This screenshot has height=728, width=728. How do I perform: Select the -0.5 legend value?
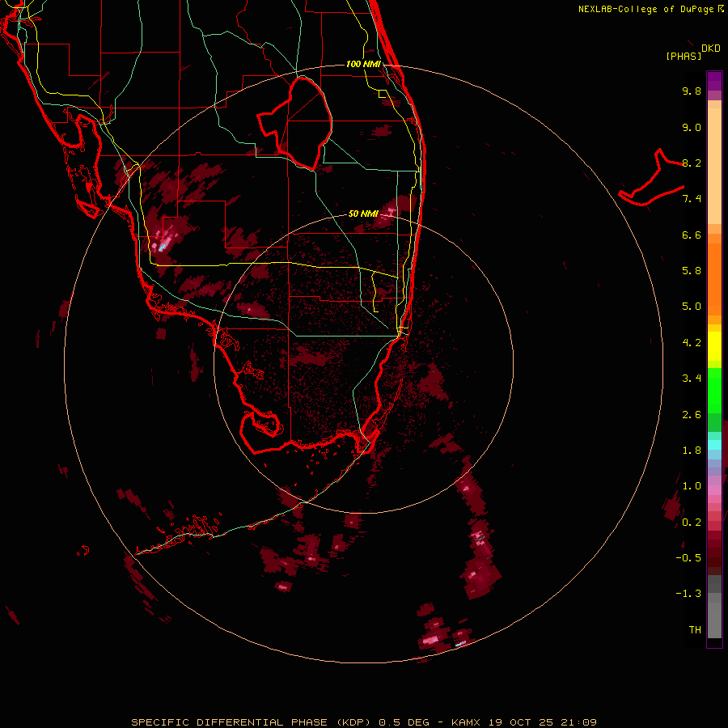[688, 558]
